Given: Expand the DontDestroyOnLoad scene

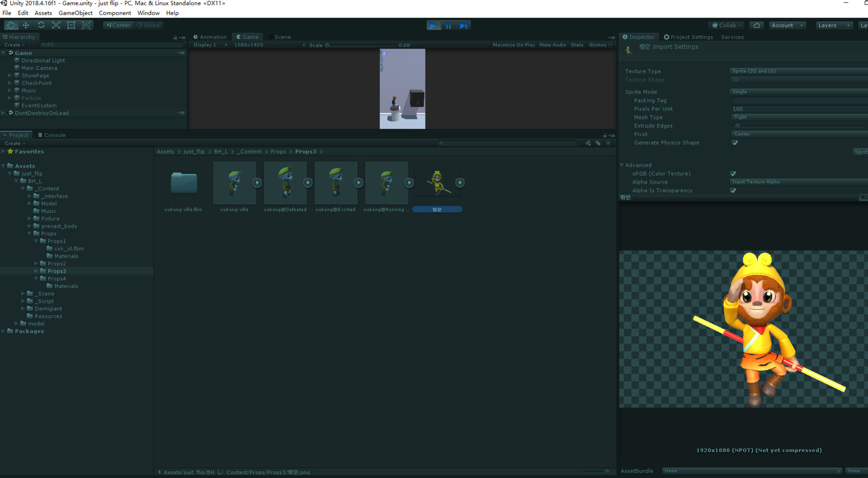Looking at the screenshot, I should [x=4, y=113].
